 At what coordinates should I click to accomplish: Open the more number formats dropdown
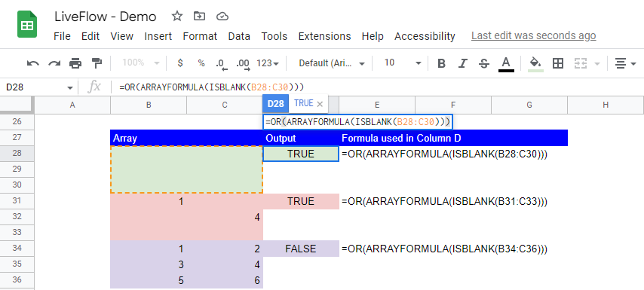pyautogui.click(x=268, y=63)
